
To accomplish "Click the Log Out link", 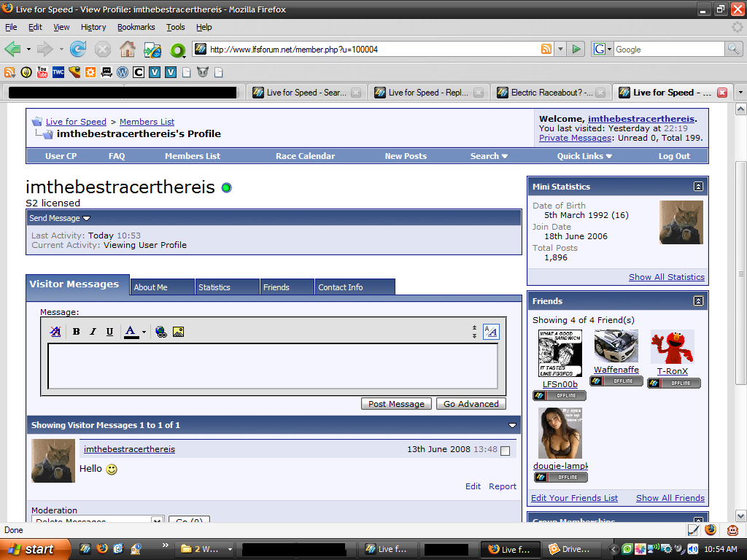I will tap(674, 156).
